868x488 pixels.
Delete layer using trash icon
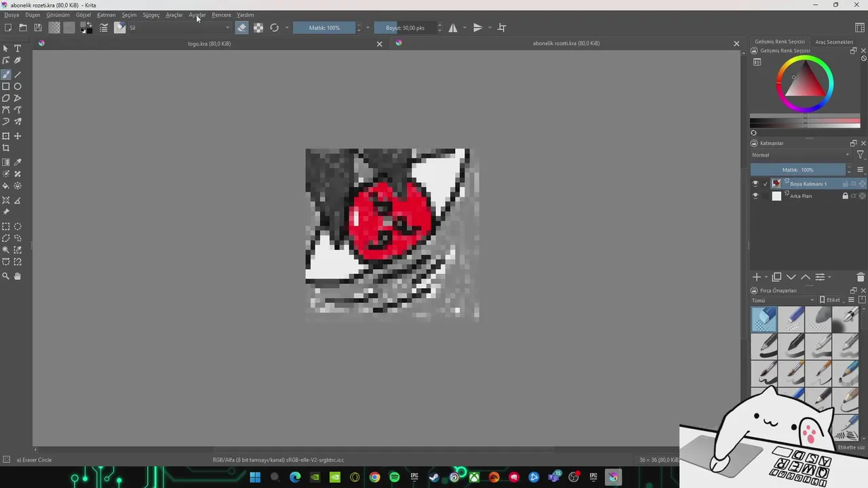861,277
